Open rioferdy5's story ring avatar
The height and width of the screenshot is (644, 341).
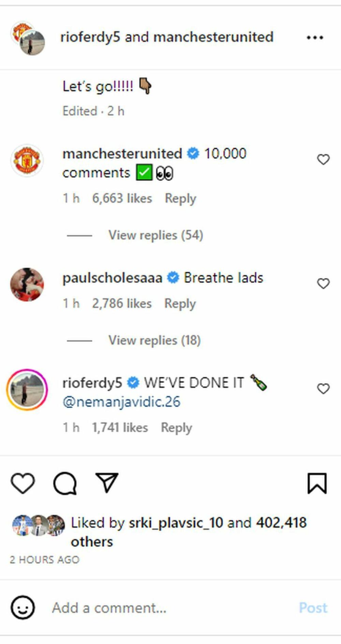coord(27,389)
